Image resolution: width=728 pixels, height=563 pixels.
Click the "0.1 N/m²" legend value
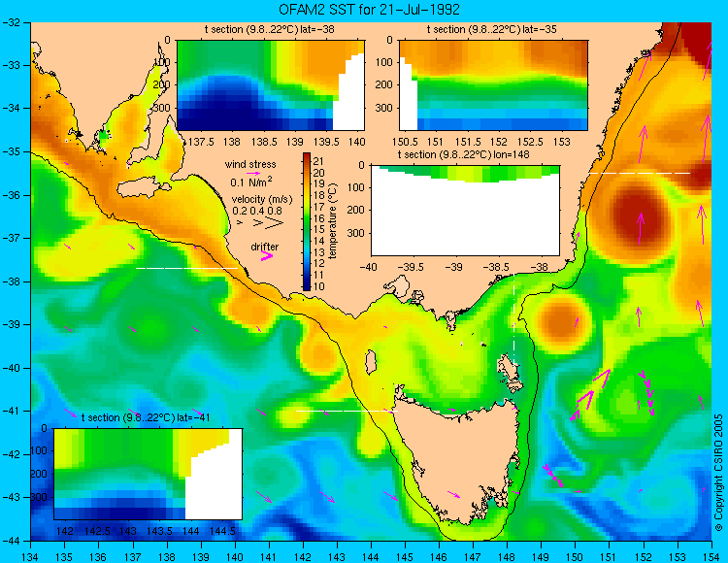coord(251,182)
